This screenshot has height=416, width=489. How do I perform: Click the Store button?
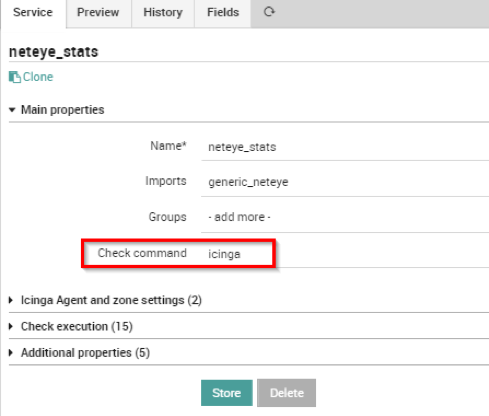[x=227, y=393]
